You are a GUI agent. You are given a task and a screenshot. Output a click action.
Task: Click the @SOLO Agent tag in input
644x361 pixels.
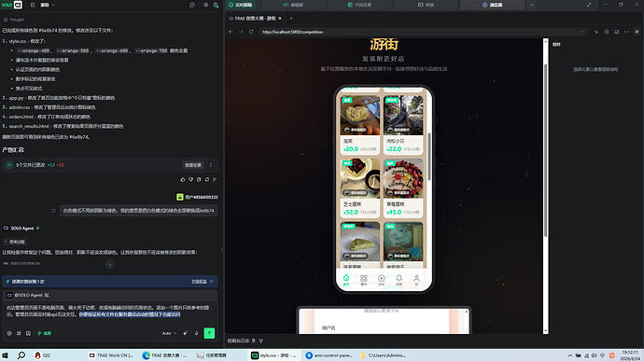[x=28, y=296]
